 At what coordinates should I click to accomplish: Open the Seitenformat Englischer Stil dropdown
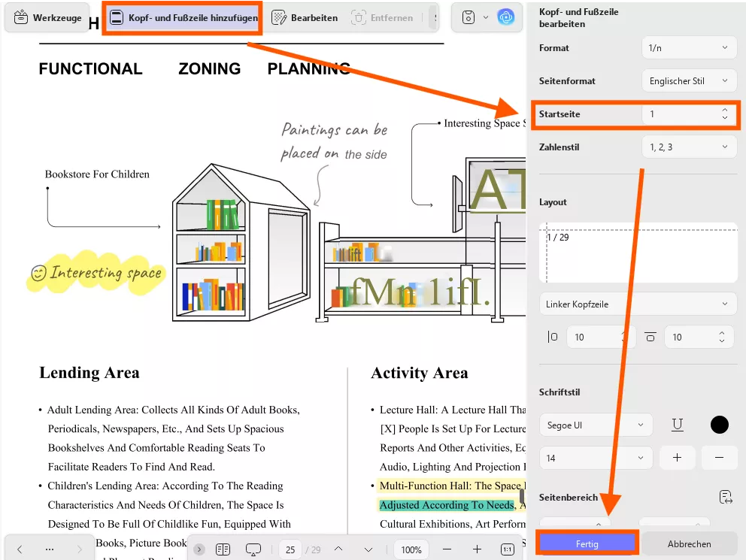point(689,80)
